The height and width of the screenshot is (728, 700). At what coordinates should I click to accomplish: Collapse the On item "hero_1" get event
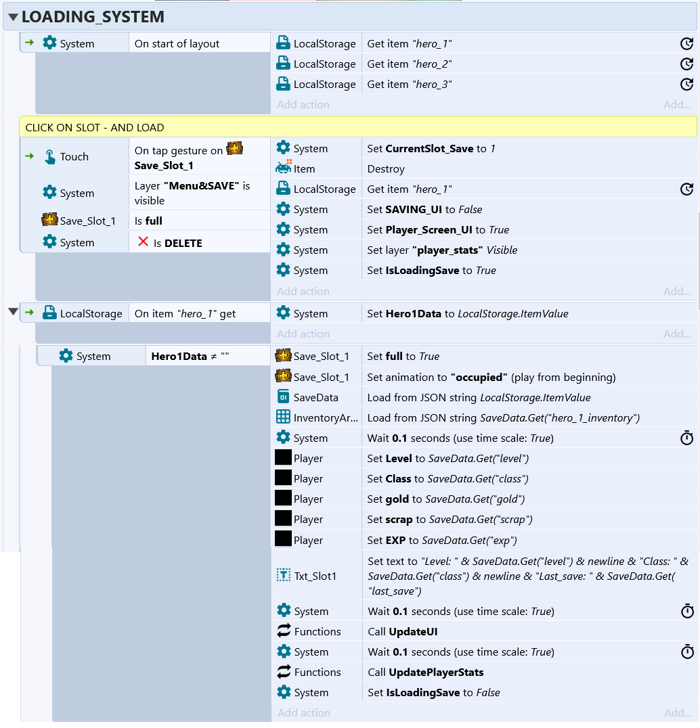click(x=12, y=311)
